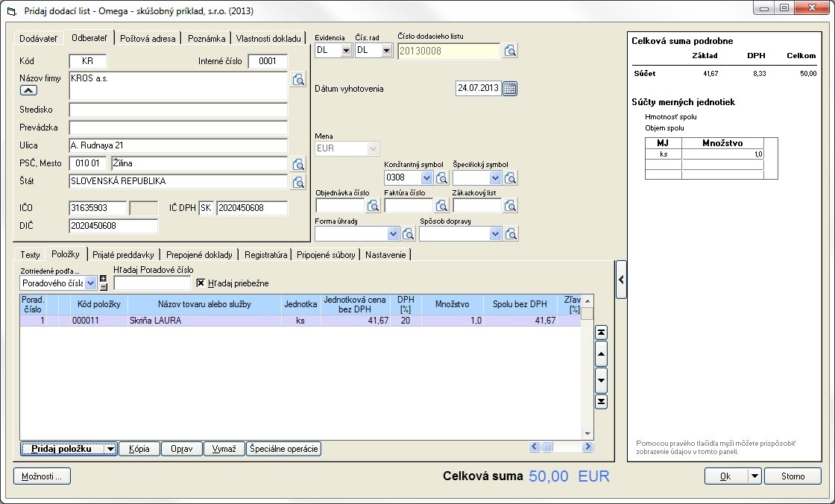Image resolution: width=835 pixels, height=504 pixels.
Task: Open the Pridaj položku dropdown arrow
Action: [110, 449]
